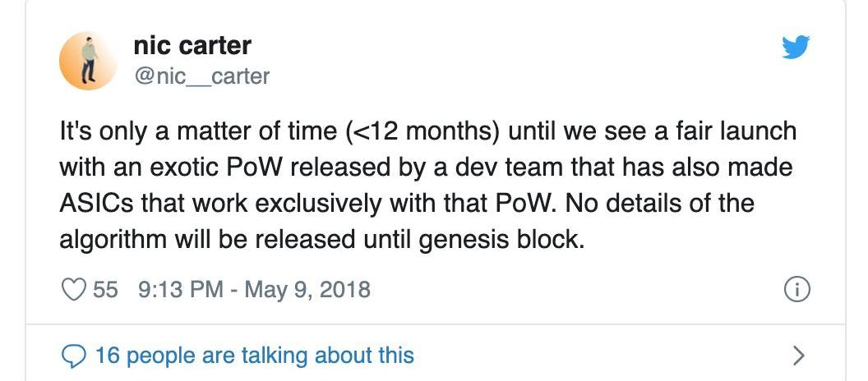This screenshot has width=868, height=381.
Task: Click the reply speech bubble icon
Action: click(75, 355)
